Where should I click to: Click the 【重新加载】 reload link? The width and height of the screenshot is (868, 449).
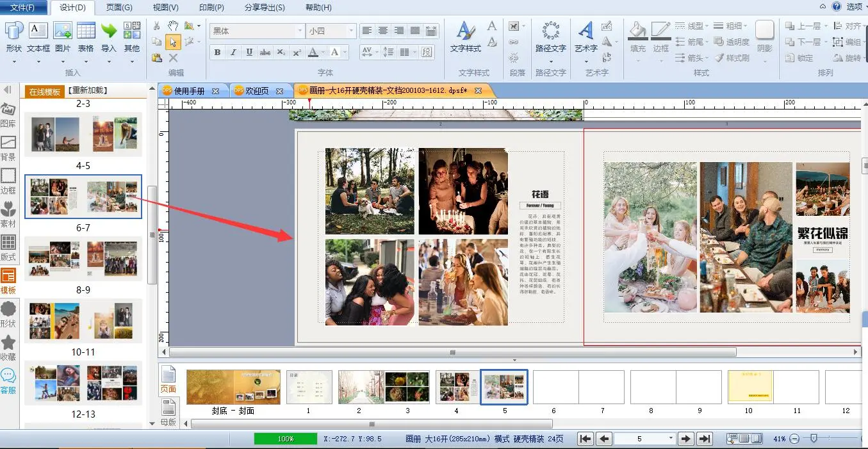87,91
